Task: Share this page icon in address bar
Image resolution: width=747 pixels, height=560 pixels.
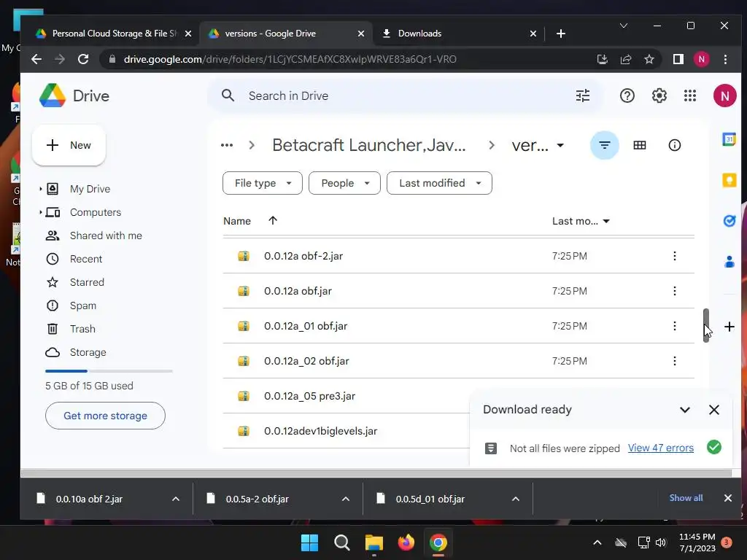Action: [625, 59]
